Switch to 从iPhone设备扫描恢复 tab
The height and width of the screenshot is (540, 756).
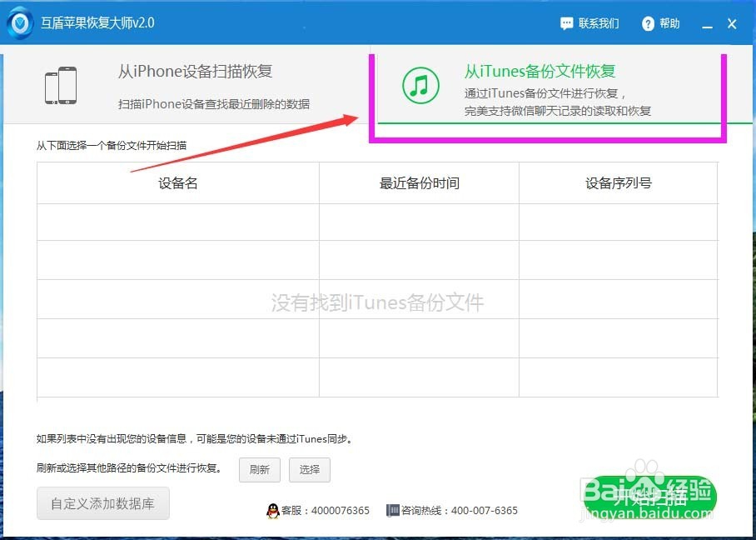pos(187,85)
